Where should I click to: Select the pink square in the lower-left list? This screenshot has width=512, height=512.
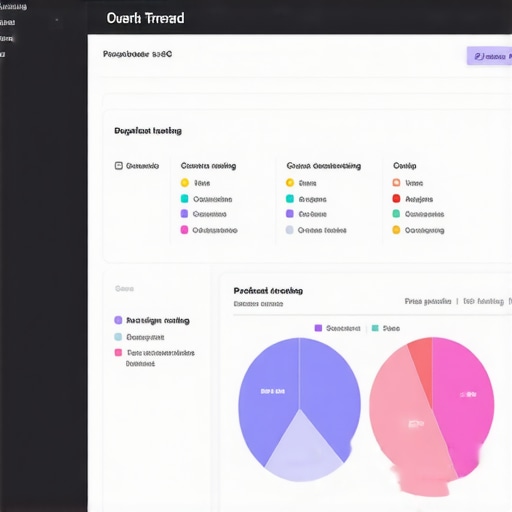point(118,352)
